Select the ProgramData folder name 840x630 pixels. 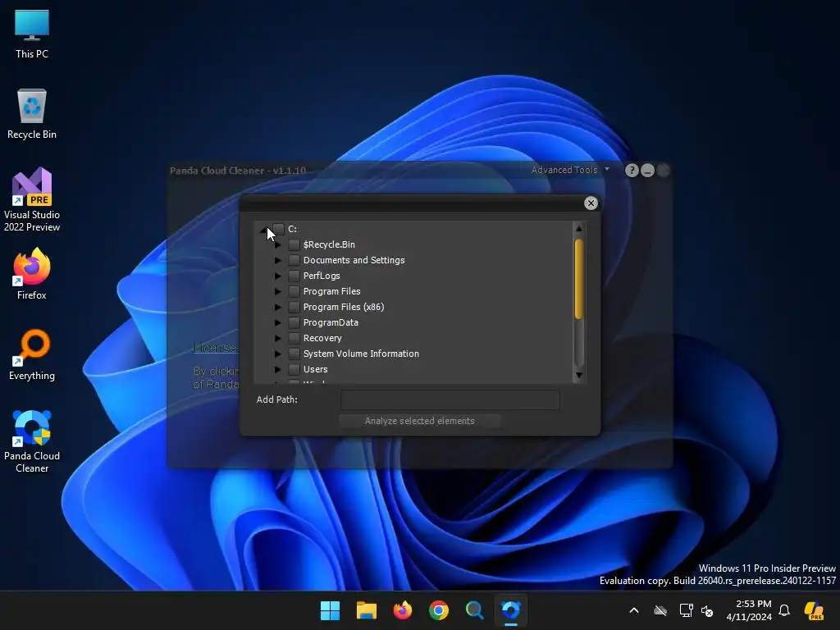click(x=331, y=322)
